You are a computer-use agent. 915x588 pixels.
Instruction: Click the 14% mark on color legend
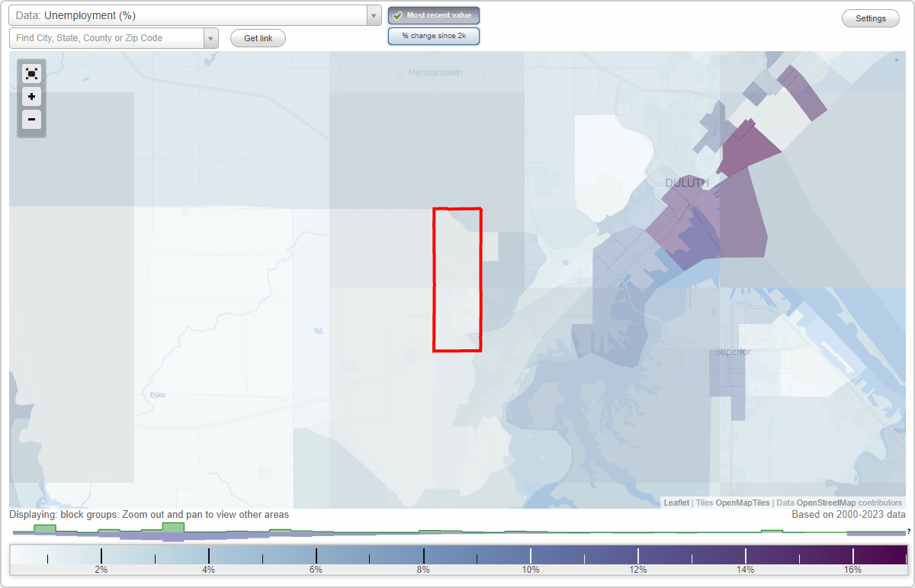(745, 570)
